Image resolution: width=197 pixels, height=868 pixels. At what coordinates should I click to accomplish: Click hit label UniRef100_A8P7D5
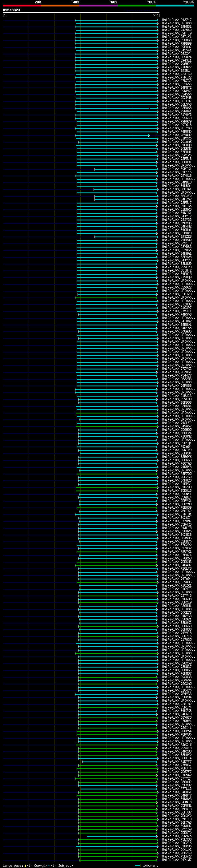pos(177,474)
